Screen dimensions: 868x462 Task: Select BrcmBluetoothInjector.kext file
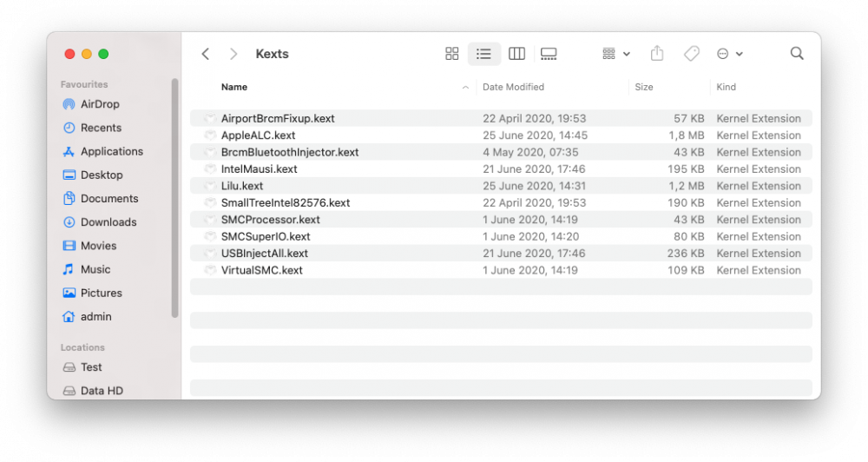pyautogui.click(x=501, y=152)
